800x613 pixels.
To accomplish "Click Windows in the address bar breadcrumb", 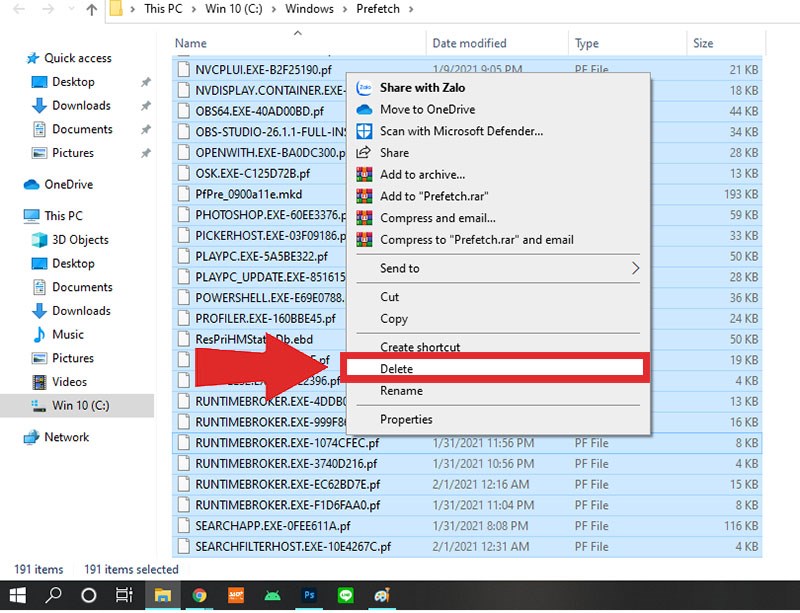I will click(x=309, y=9).
